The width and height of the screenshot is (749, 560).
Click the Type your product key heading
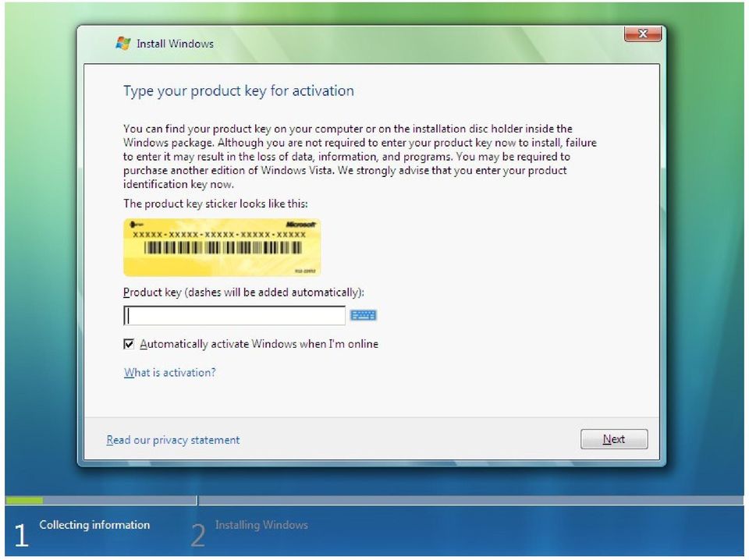tap(239, 90)
